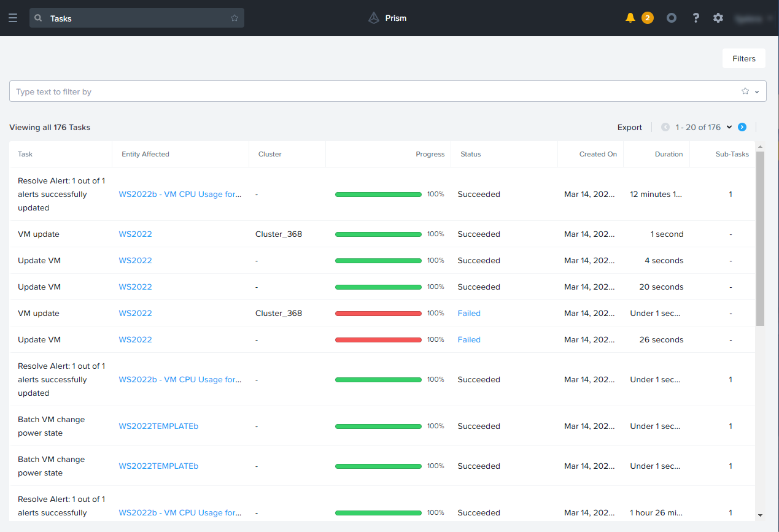Image resolution: width=779 pixels, height=532 pixels.
Task: Open the alerts bell icon
Action: click(630, 18)
